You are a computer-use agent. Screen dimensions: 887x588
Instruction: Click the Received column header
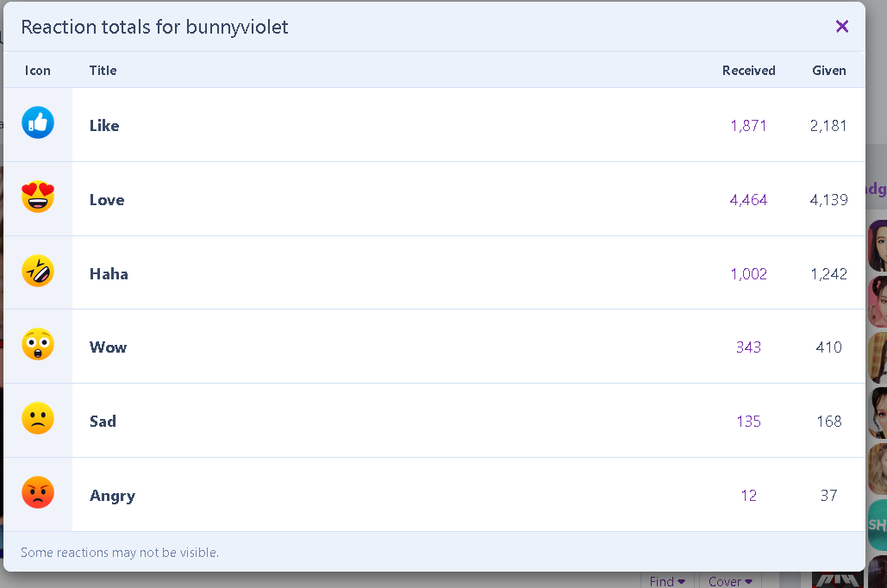748,70
